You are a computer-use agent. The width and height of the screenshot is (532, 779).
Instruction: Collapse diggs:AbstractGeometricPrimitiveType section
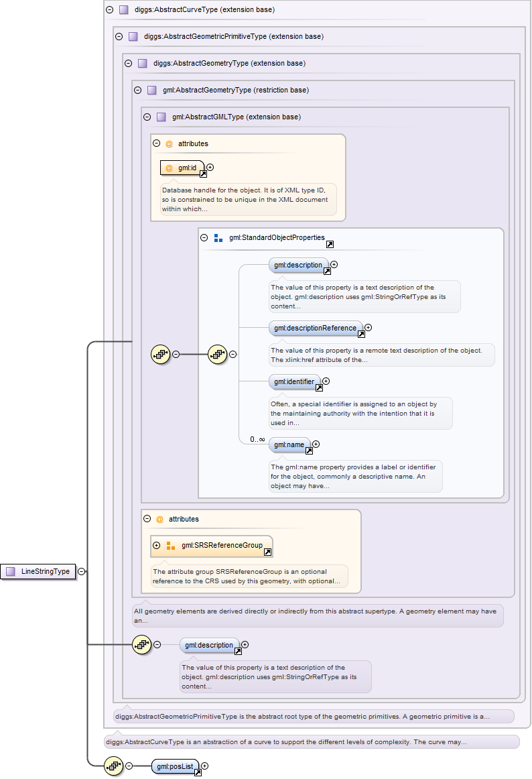119,36
